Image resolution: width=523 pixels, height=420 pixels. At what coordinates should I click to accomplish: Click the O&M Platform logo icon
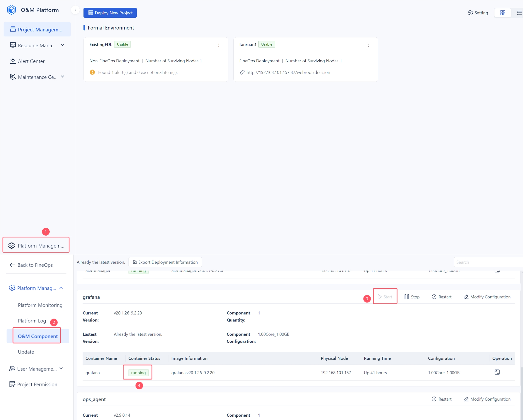click(12, 10)
